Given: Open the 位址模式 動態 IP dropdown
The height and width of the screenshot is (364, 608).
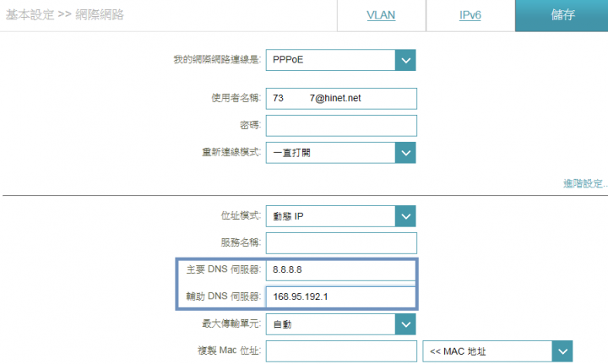Looking at the screenshot, I should [x=341, y=216].
